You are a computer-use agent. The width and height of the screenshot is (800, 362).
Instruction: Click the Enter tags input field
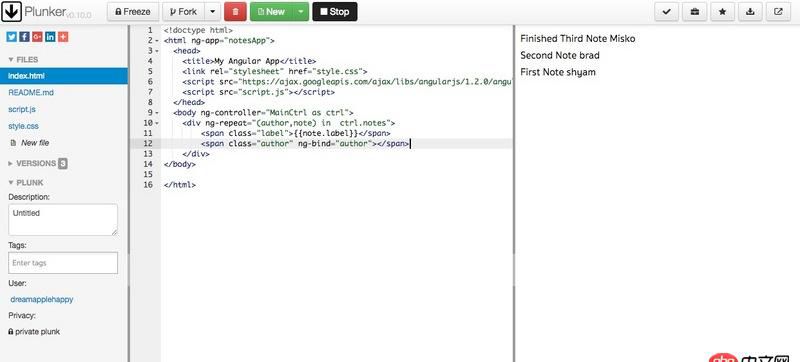tap(63, 263)
